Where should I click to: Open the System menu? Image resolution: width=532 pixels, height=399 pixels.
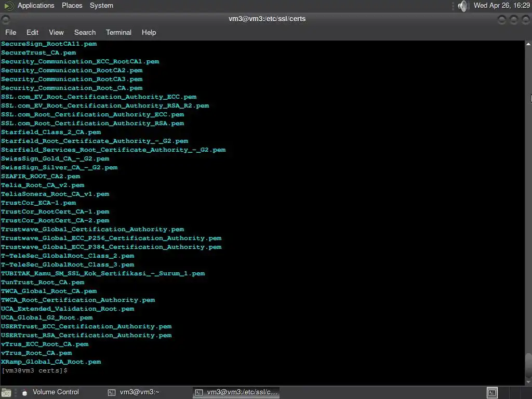101,5
